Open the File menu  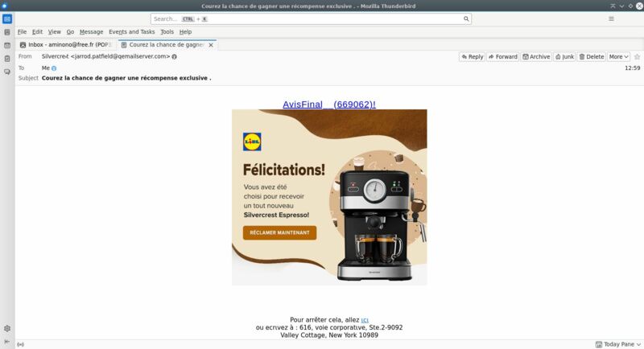click(x=22, y=31)
